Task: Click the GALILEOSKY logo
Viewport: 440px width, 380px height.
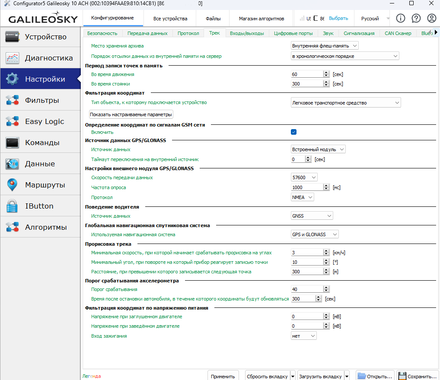Action: [43, 18]
